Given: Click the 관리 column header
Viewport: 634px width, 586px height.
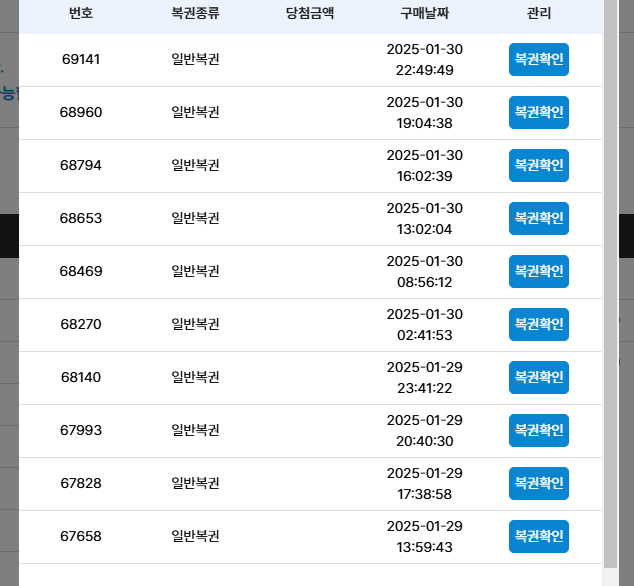Looking at the screenshot, I should (x=539, y=13).
